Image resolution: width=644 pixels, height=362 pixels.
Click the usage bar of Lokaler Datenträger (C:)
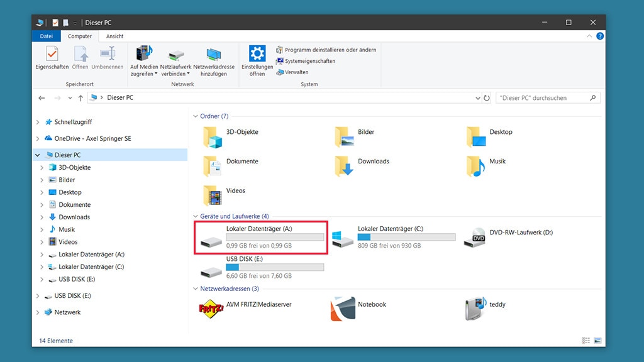tap(406, 237)
